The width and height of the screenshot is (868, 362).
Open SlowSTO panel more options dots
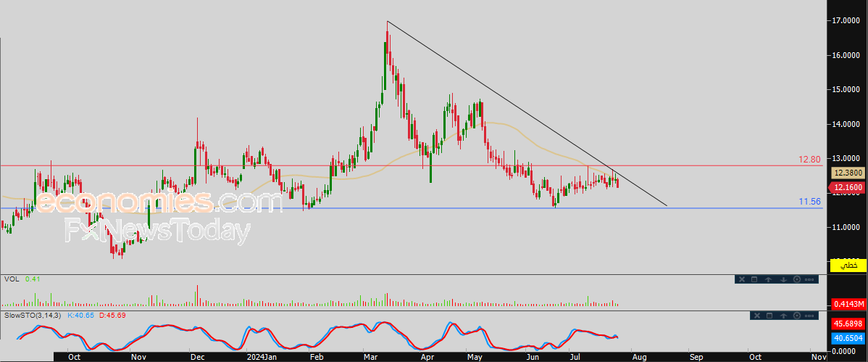click(x=809, y=316)
